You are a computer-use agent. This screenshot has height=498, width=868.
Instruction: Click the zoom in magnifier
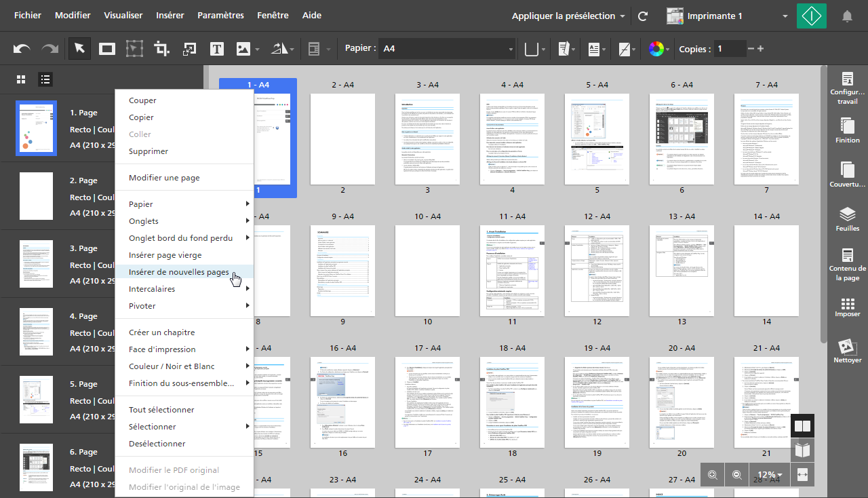tap(713, 475)
